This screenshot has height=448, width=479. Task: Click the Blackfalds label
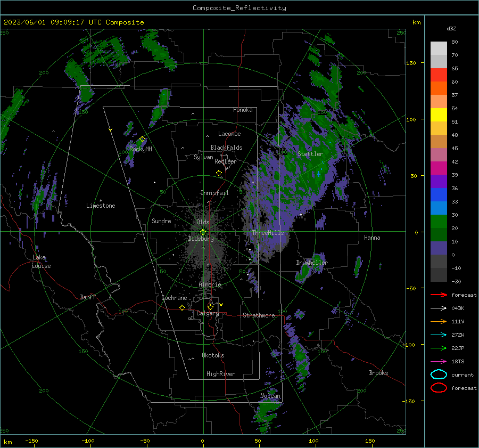[x=226, y=148]
